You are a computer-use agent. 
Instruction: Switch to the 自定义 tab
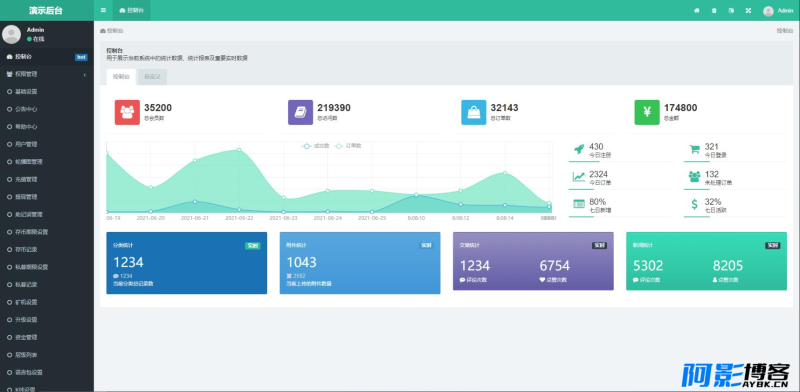(x=152, y=77)
